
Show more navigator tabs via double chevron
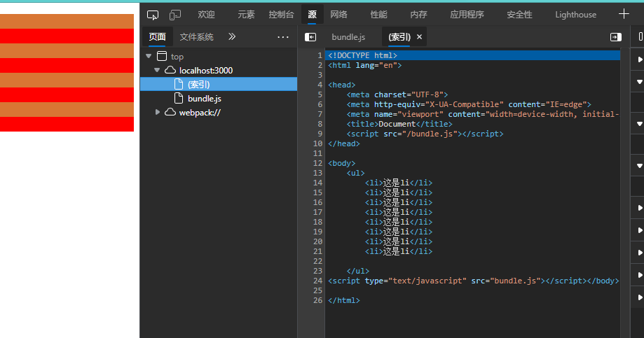point(232,36)
